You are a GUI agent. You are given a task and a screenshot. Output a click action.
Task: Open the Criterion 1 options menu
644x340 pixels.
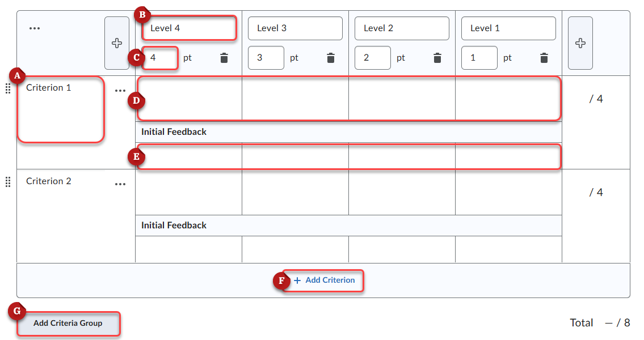(x=120, y=89)
